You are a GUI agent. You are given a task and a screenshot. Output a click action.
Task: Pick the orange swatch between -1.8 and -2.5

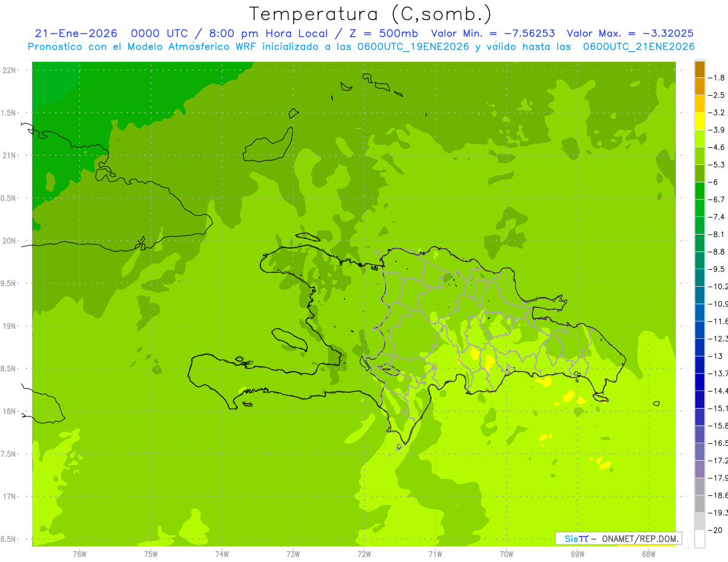(700, 87)
